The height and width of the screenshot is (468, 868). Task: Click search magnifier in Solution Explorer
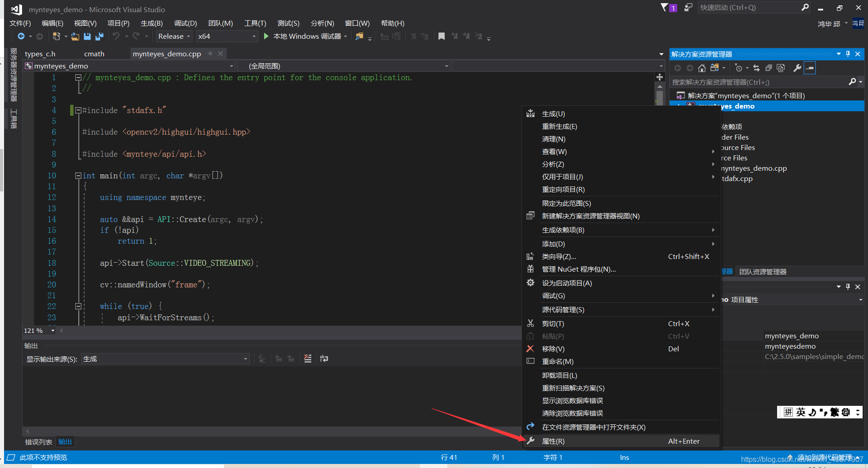[x=852, y=82]
